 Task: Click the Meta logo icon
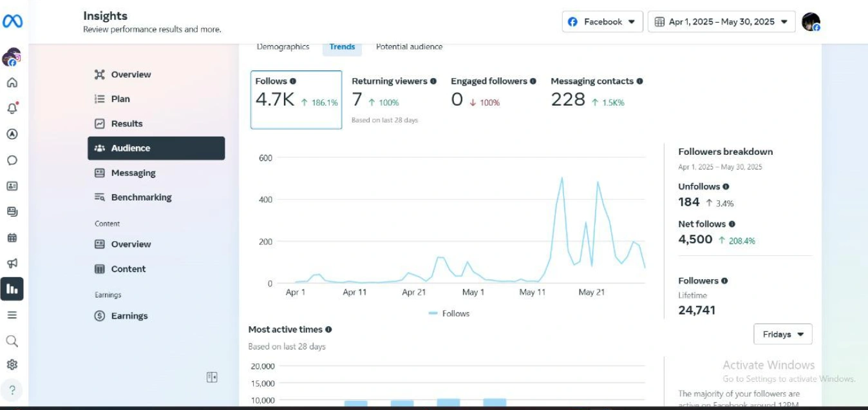pyautogui.click(x=12, y=21)
